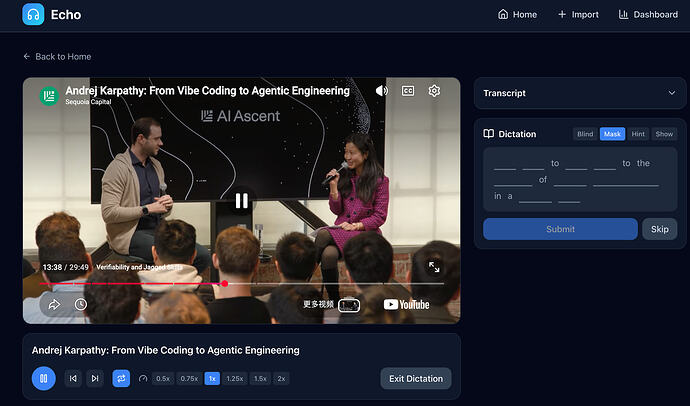
Task: Click the Exit Dictation button
Action: click(416, 378)
